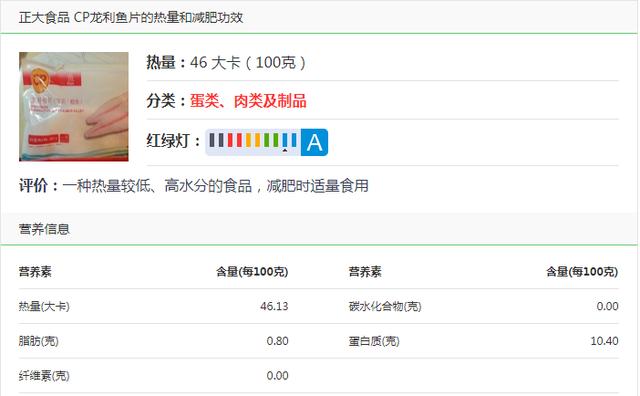Click the 蛋白质(克) row label

tap(374, 341)
